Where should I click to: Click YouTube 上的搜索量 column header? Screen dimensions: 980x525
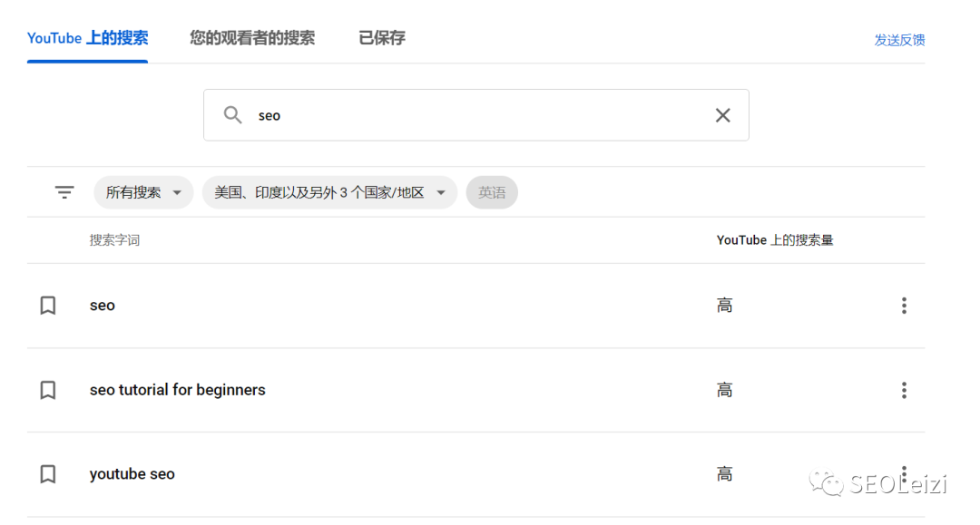pos(775,240)
